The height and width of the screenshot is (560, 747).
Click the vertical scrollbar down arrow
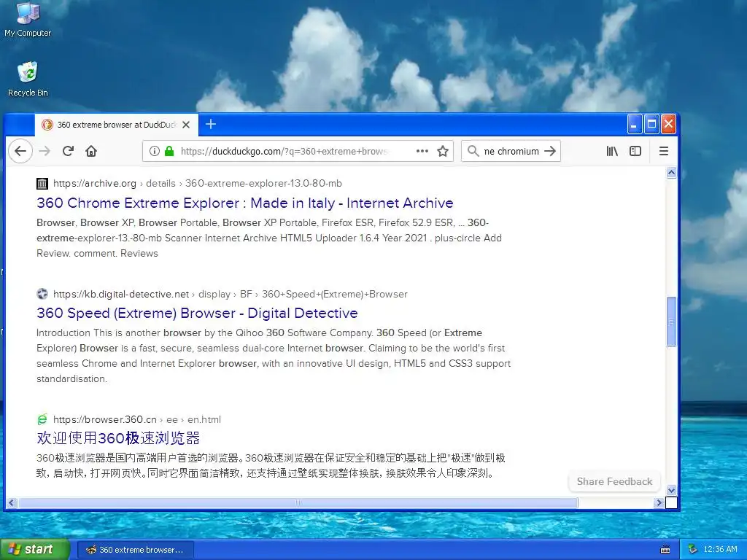coord(671,490)
